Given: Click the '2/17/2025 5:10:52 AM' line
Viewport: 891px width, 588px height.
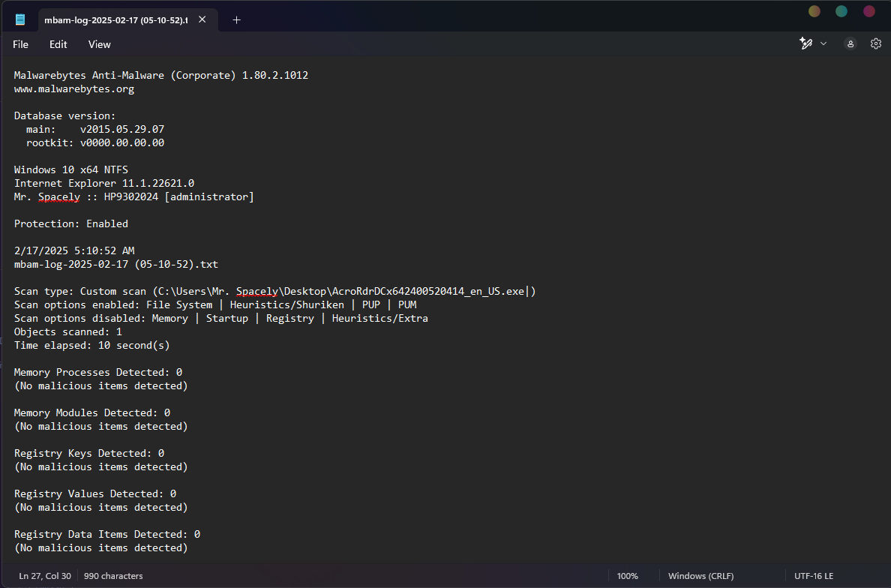Looking at the screenshot, I should [x=73, y=250].
